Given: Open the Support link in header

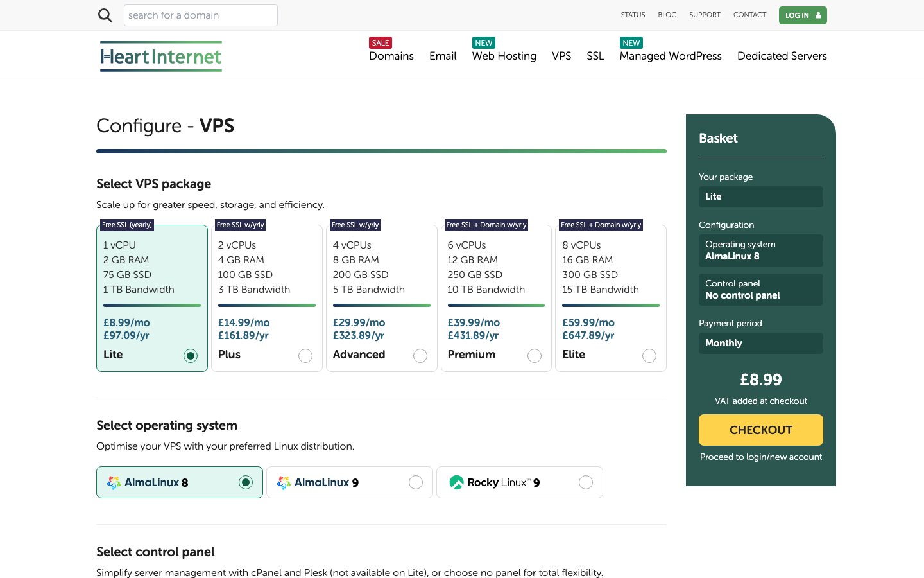Looking at the screenshot, I should 705,15.
